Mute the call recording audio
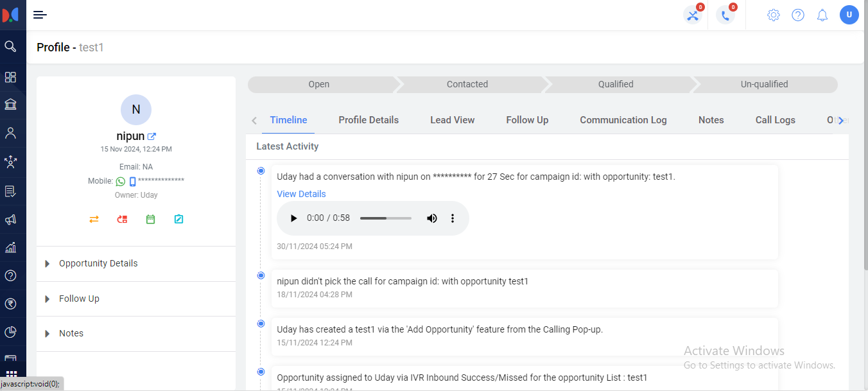Viewport: 868px width, 391px height. (x=432, y=218)
